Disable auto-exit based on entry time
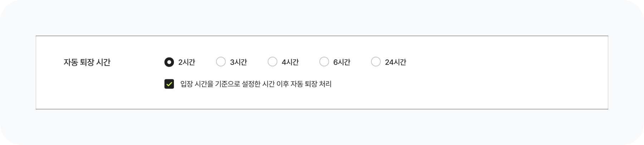Image resolution: width=644 pixels, height=145 pixels. click(169, 84)
